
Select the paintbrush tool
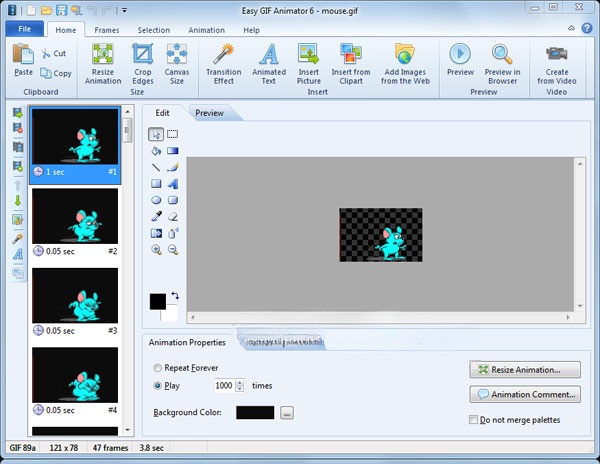[173, 167]
